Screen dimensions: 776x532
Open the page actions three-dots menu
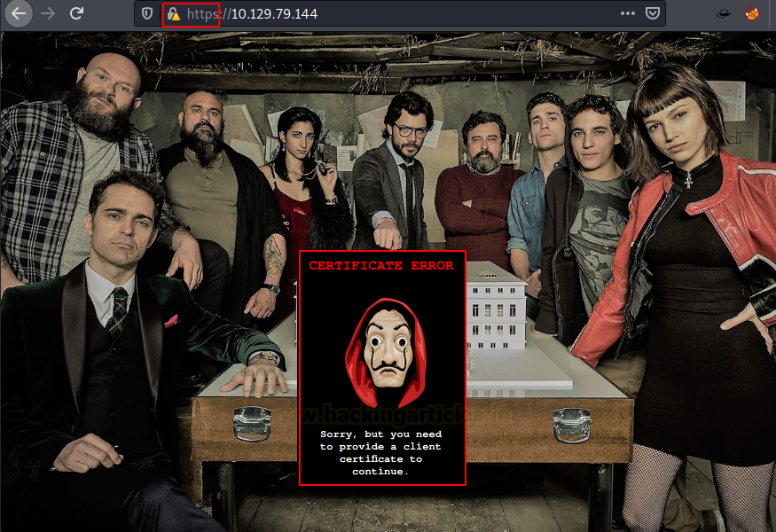(628, 13)
